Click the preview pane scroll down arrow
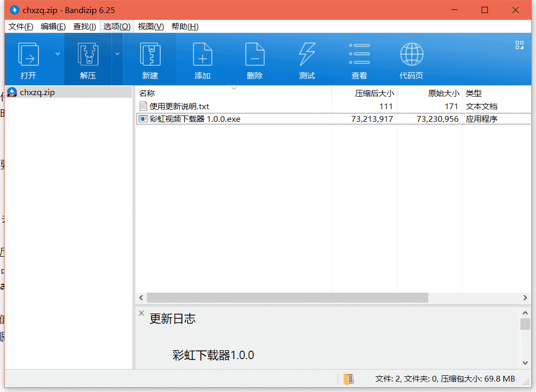Image resolution: width=536 pixels, height=392 pixels. coord(526,363)
